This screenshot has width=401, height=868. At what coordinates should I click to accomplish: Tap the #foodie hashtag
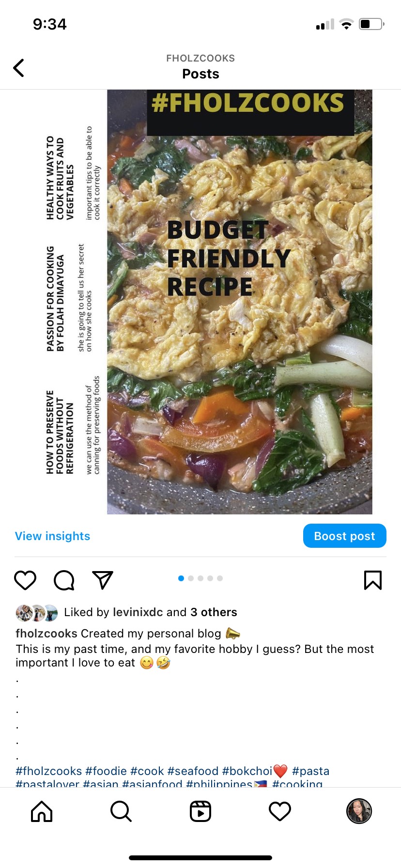[106, 771]
